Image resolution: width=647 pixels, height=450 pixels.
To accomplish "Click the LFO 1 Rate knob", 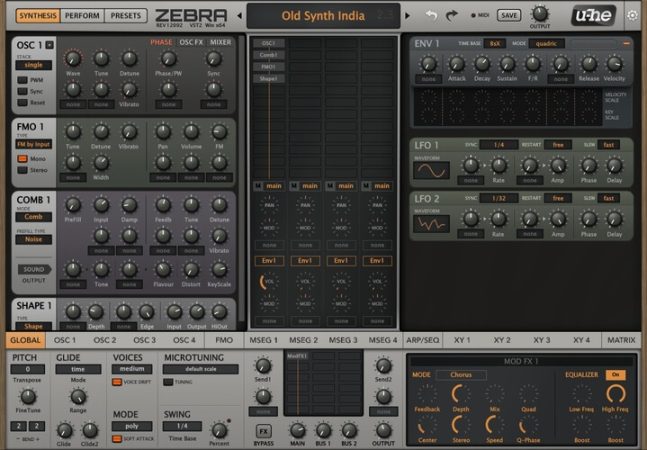I will coord(498,165).
